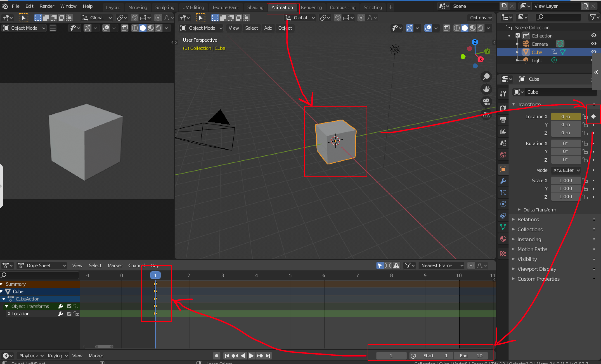The image size is (601, 364).
Task: Switch to the Layout workspace tab
Action: click(x=113, y=7)
